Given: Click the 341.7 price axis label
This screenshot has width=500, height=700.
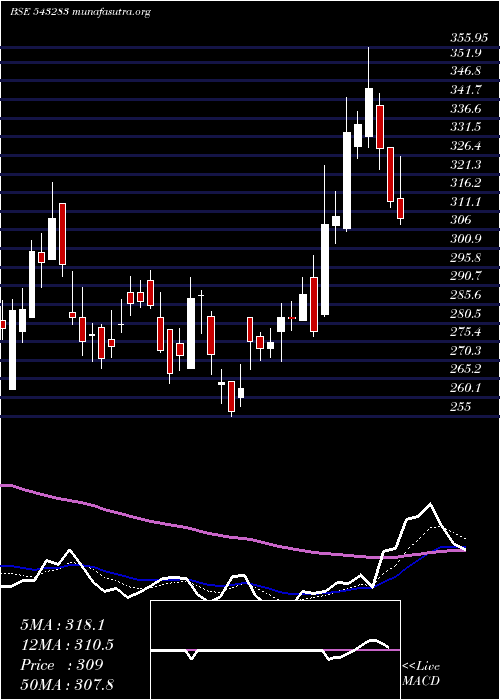Looking at the screenshot, I should pos(465,90).
